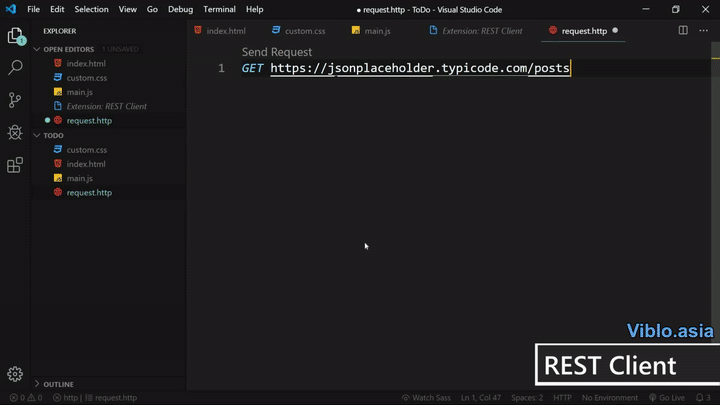Open custom.css in TODO folder
The image size is (720, 405).
coord(87,150)
